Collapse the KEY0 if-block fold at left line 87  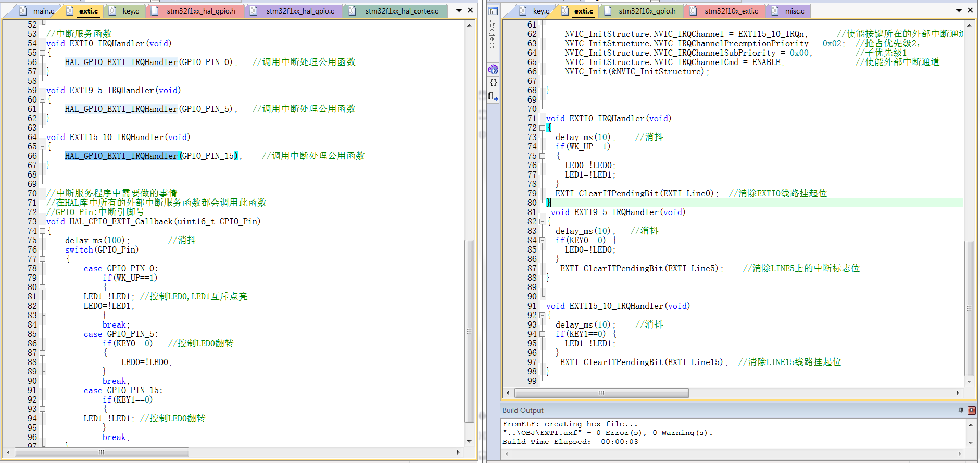pyautogui.click(x=43, y=353)
